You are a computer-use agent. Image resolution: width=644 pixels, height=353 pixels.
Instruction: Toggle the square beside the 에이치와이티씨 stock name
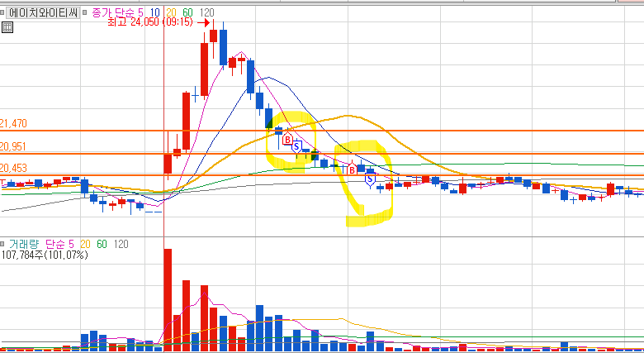[2, 12]
